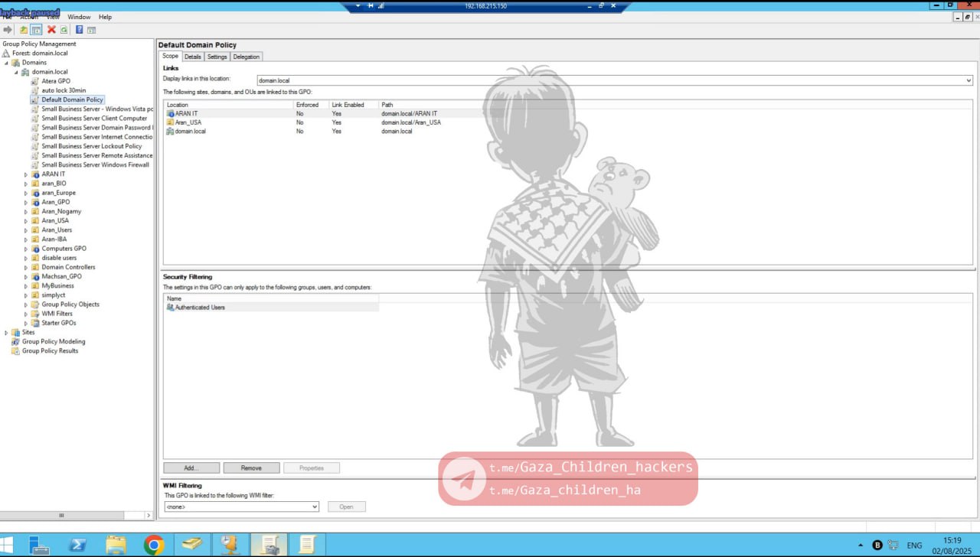This screenshot has width=980, height=557.
Task: Open Server Manager from the taskbar
Action: [39, 545]
